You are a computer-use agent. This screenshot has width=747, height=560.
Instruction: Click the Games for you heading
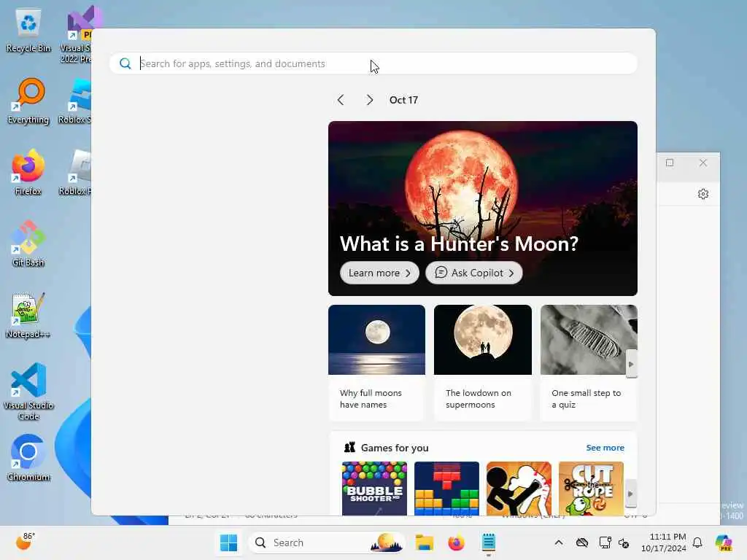click(395, 448)
